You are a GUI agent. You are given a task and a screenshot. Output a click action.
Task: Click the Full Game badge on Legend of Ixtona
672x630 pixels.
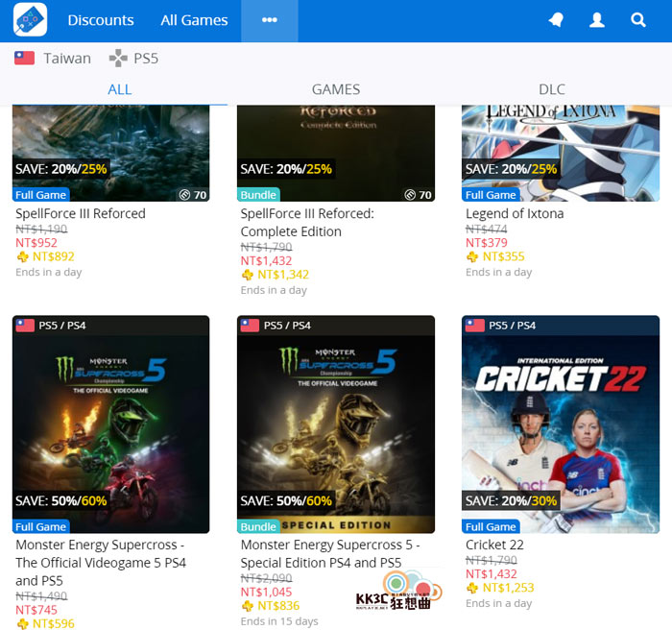click(491, 195)
